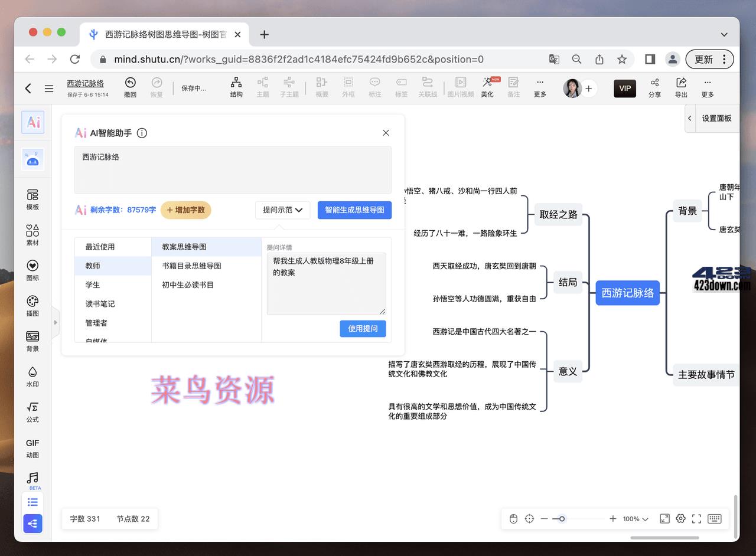Click the 智能生成思维导图 generate button
Image resolution: width=756 pixels, height=556 pixels.
click(354, 210)
